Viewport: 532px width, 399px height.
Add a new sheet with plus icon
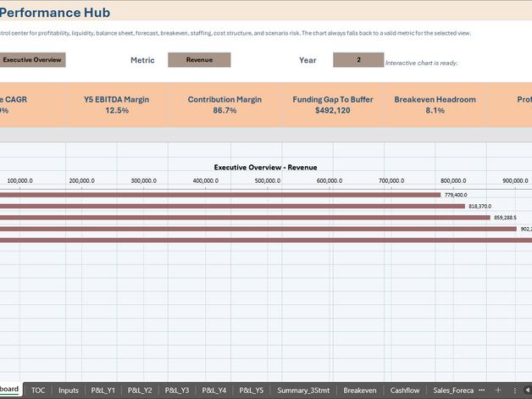498,391
